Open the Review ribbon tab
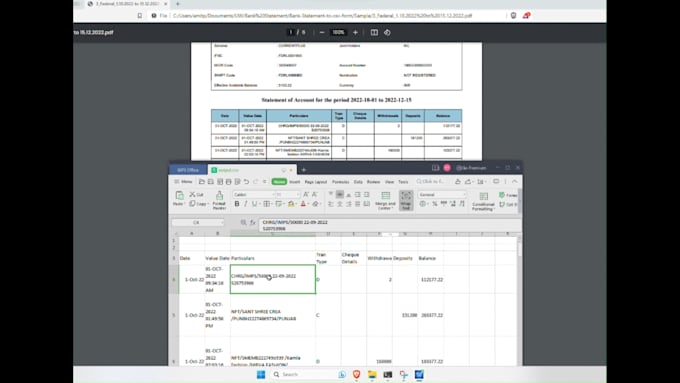 coord(373,182)
